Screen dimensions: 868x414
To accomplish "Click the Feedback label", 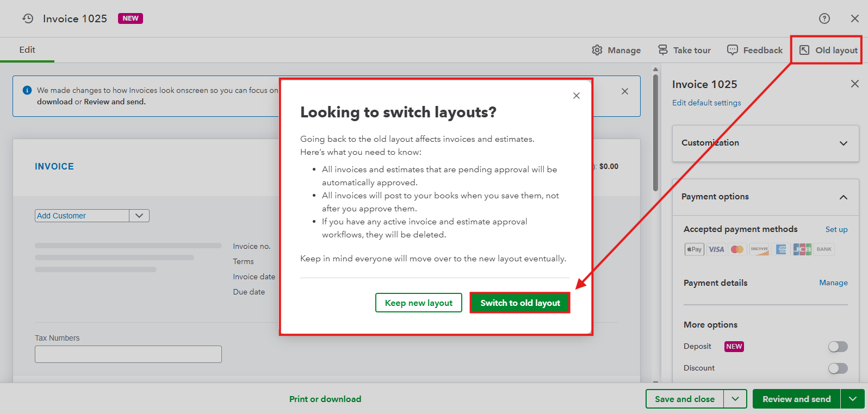I will [x=763, y=50].
